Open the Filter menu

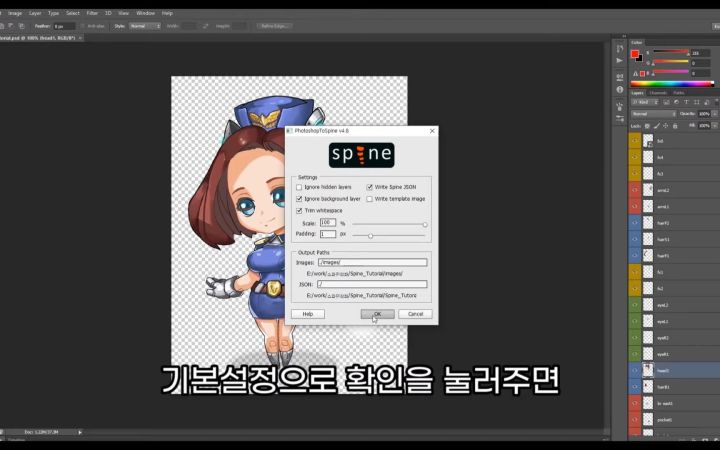[92, 13]
